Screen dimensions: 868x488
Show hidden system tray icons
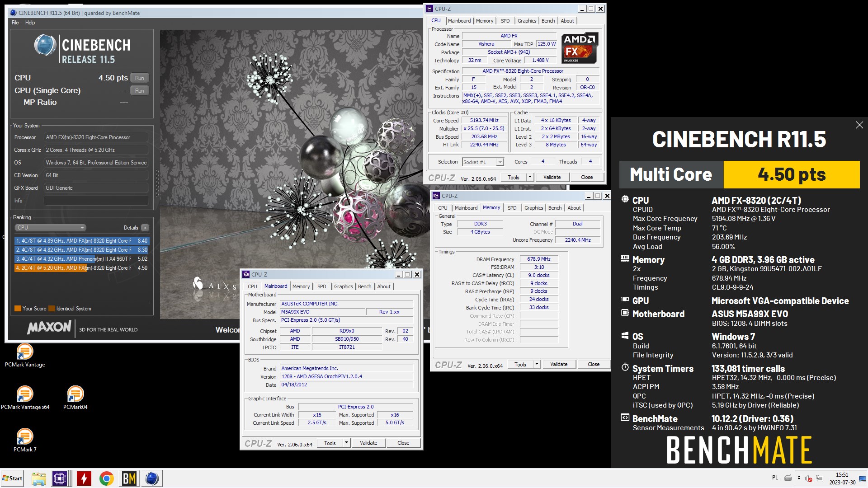[799, 478]
